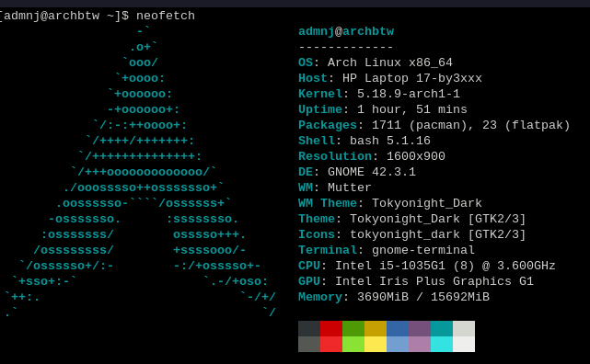The width and height of the screenshot is (590, 364).
Task: Click 'Intel Iris Plus Graphics G1' GPU text
Action: (434, 281)
